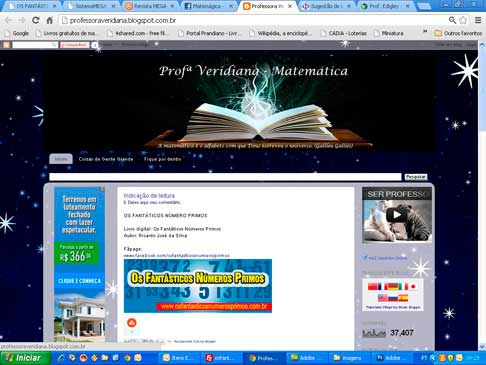Switch to the Flash 'osfant...' taskbar button
The width and height of the screenshot is (486, 365).
click(222, 358)
